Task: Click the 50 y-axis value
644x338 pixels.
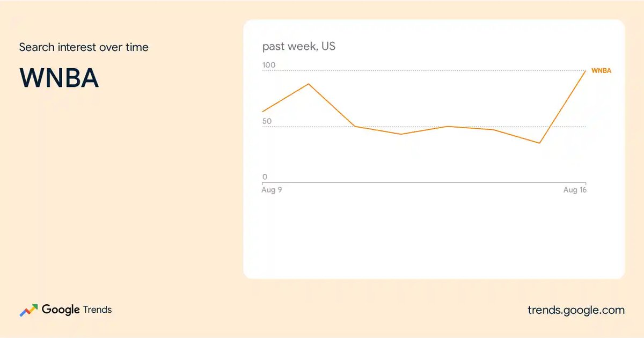Action: point(267,121)
